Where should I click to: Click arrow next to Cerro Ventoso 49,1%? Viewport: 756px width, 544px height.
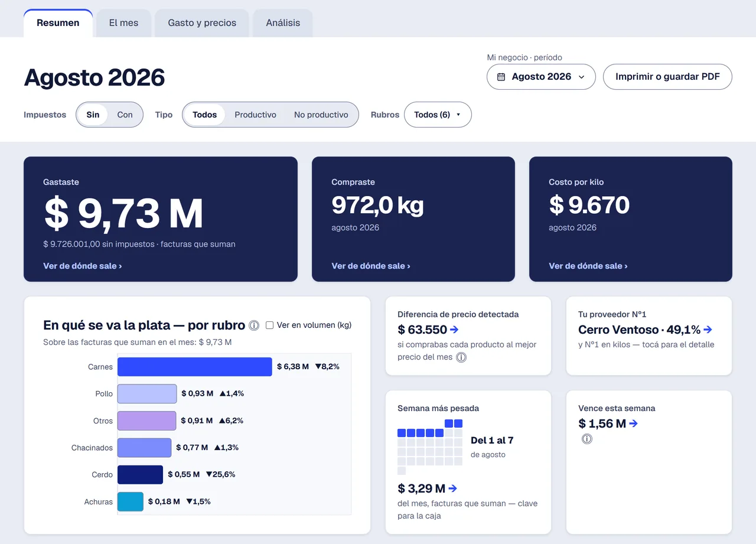[x=708, y=330]
